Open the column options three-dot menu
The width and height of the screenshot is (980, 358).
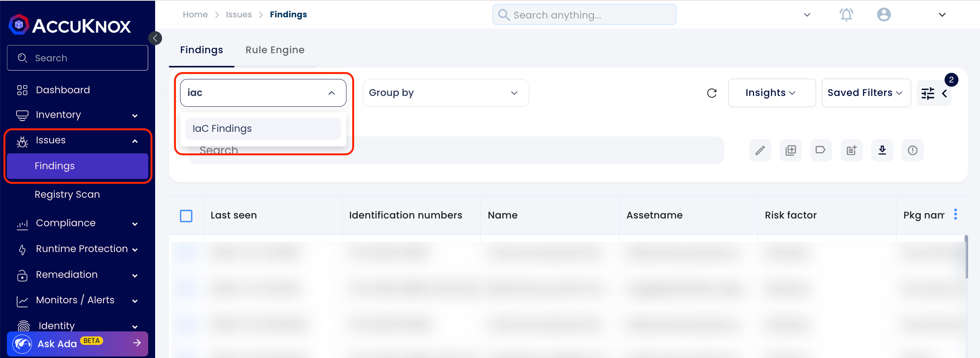[x=956, y=214]
